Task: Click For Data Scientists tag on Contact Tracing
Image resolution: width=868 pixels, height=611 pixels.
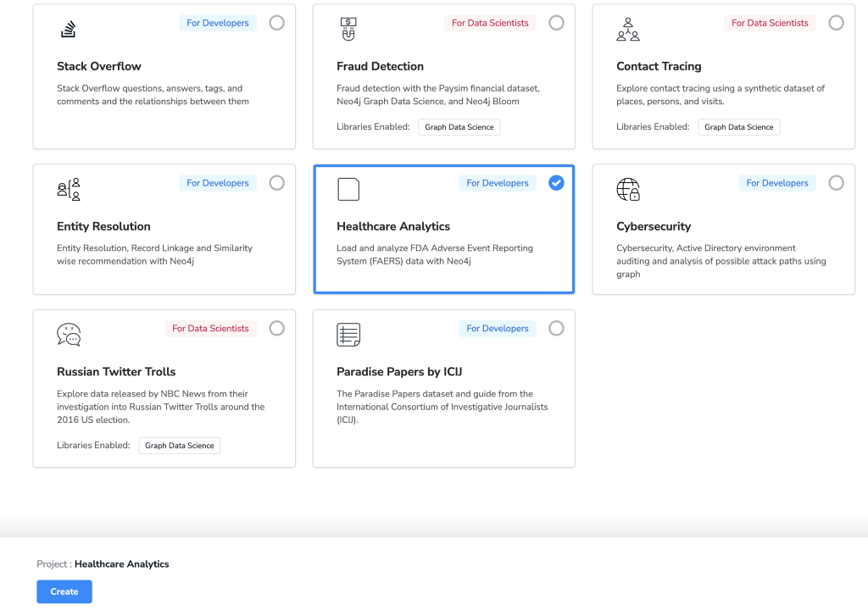Action: [x=770, y=23]
